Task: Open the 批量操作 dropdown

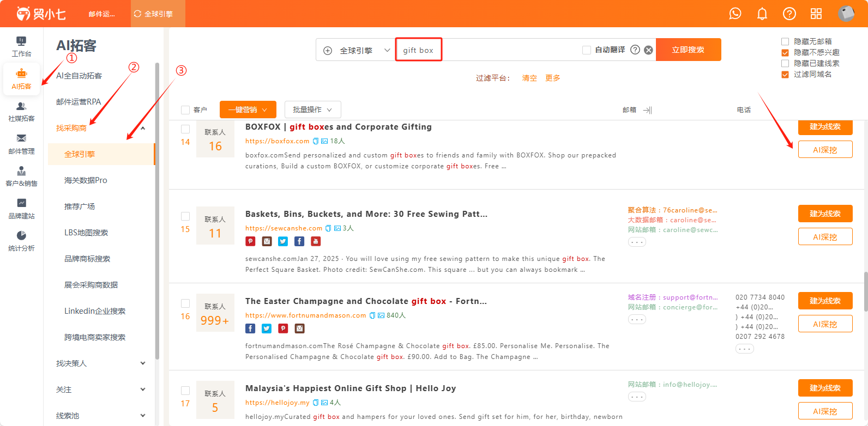Action: tap(313, 109)
